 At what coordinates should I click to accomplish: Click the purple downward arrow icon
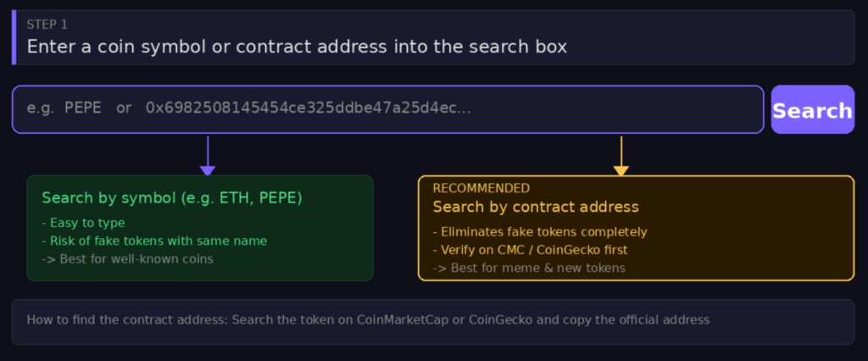coord(207,158)
